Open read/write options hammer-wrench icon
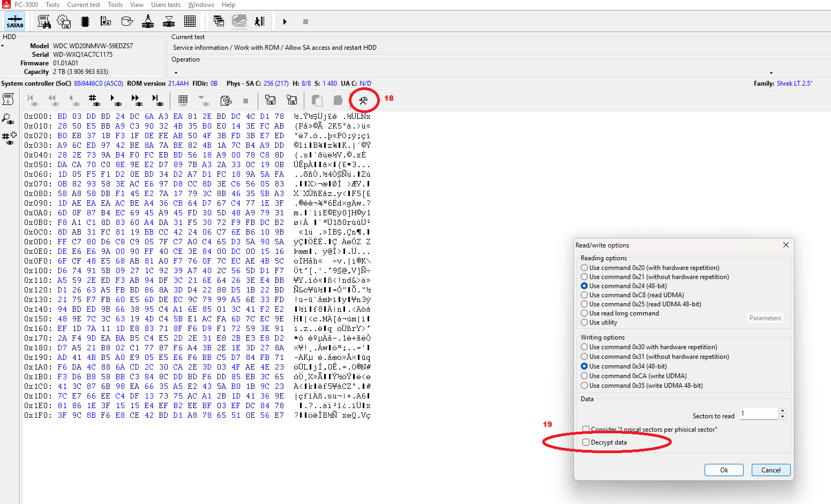The image size is (831, 504). tap(363, 100)
